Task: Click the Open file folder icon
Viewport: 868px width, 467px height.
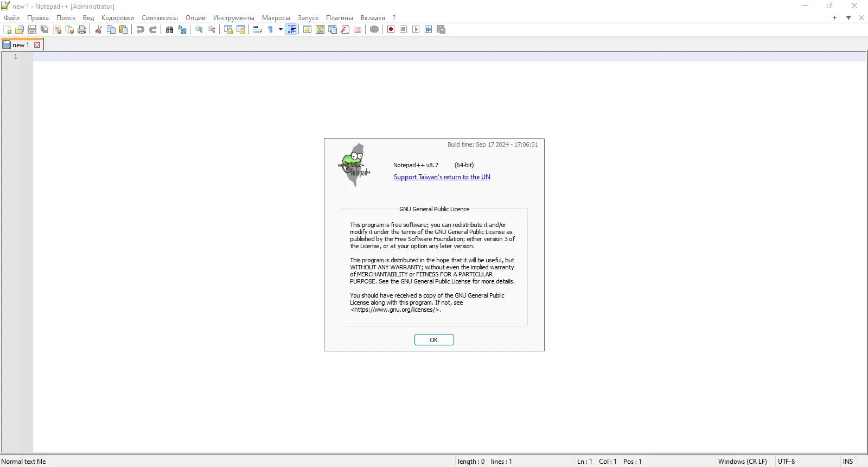Action: tap(20, 29)
